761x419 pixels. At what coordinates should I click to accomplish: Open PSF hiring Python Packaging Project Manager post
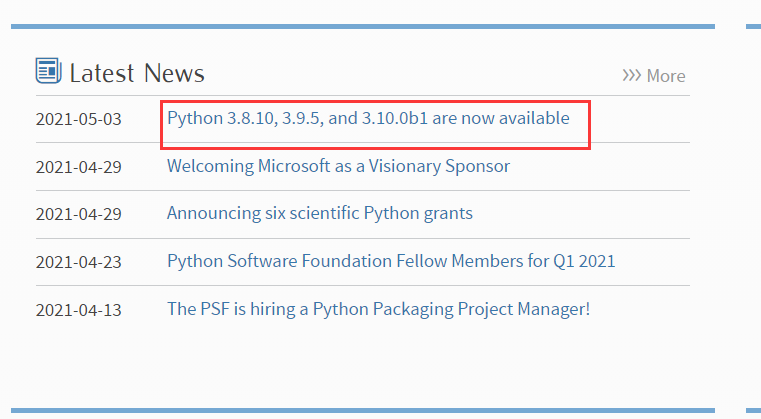[378, 309]
